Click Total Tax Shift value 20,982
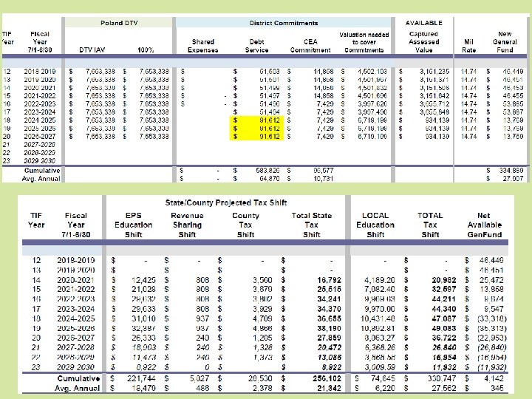The width and height of the screenshot is (532, 399). pyautogui.click(x=444, y=280)
